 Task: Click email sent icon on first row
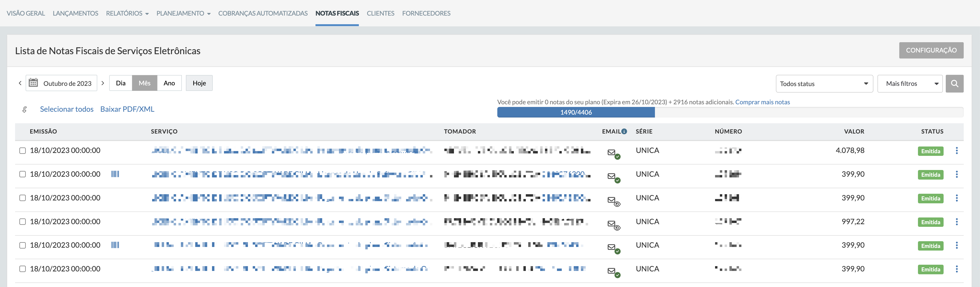pyautogui.click(x=613, y=153)
